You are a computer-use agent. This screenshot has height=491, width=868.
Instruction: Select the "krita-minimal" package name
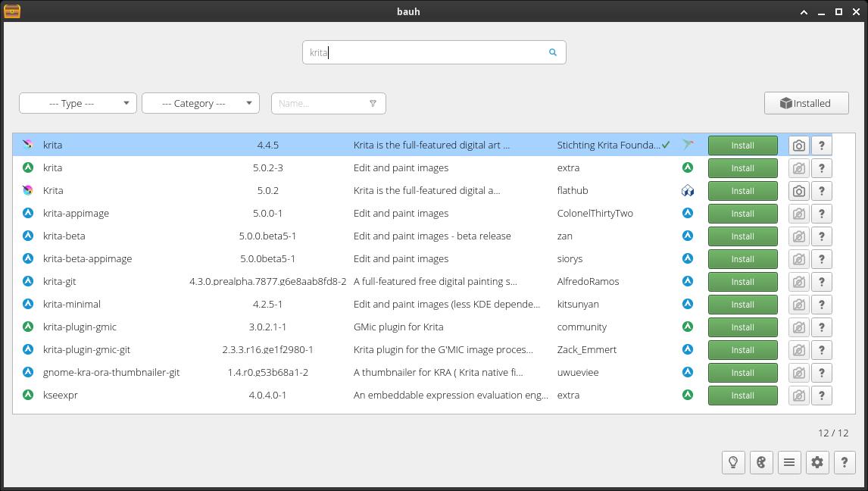[72, 304]
